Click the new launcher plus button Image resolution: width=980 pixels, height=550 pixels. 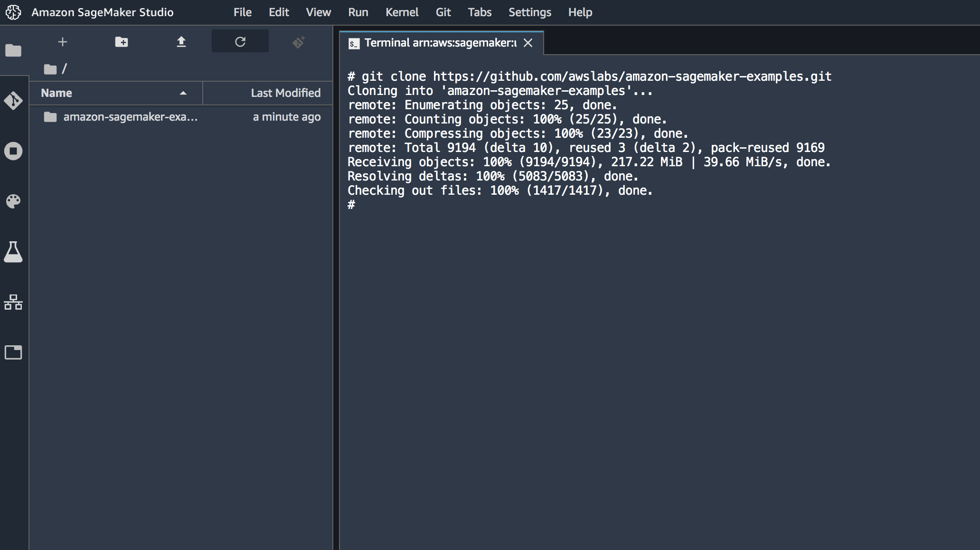coord(62,42)
